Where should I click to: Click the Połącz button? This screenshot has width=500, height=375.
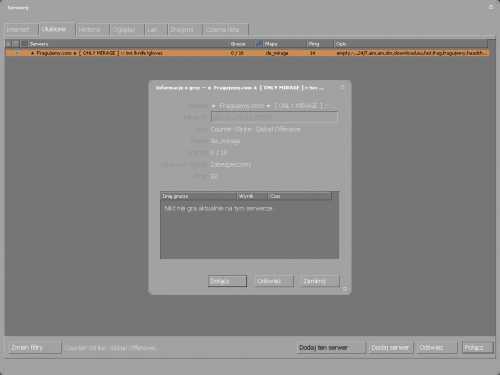point(477,348)
